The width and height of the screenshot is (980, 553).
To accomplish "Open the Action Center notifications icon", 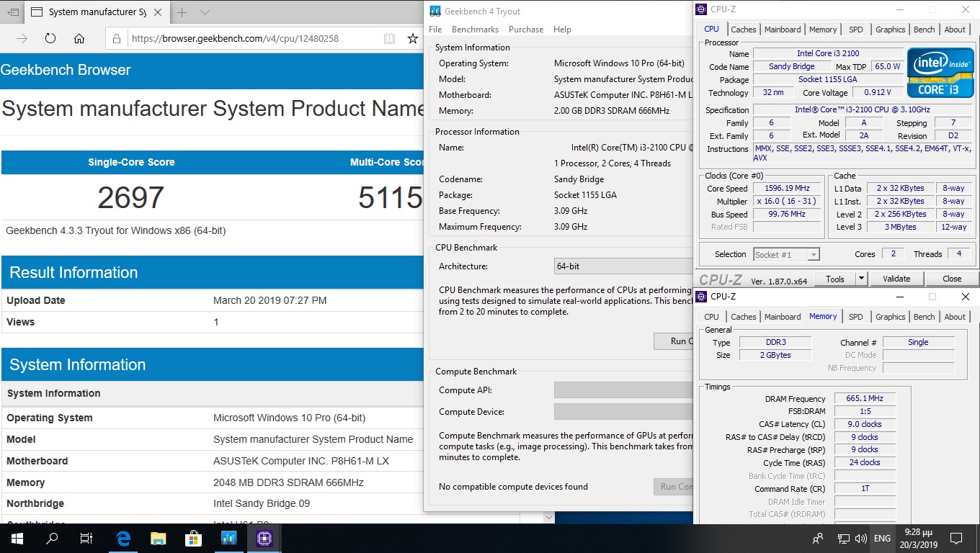I will pyautogui.click(x=956, y=538).
